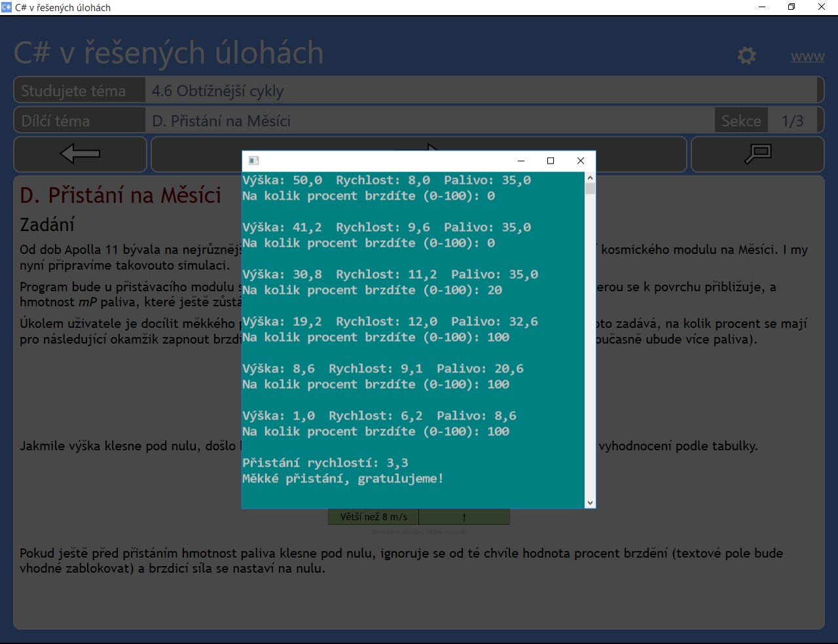This screenshot has height=644, width=838.
Task: Click the console scrollbar up arrow
Action: point(590,177)
